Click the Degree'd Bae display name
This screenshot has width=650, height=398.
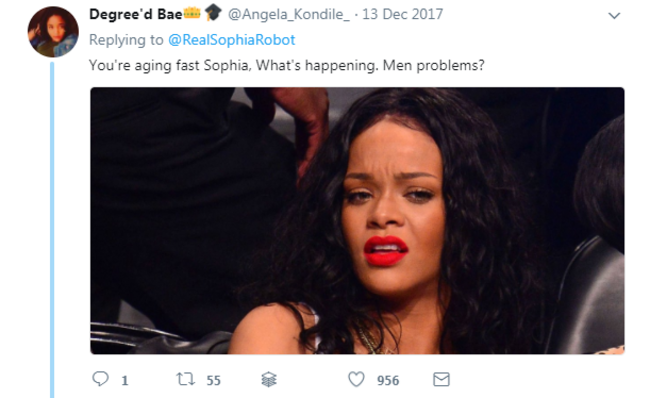136,15
